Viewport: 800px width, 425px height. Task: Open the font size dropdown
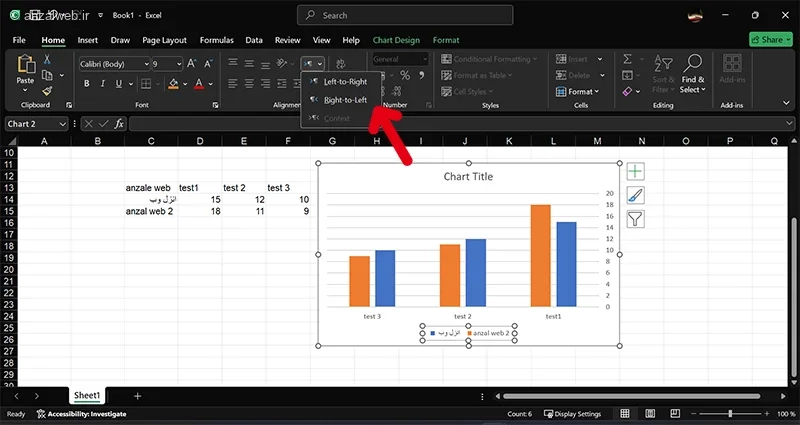point(179,64)
